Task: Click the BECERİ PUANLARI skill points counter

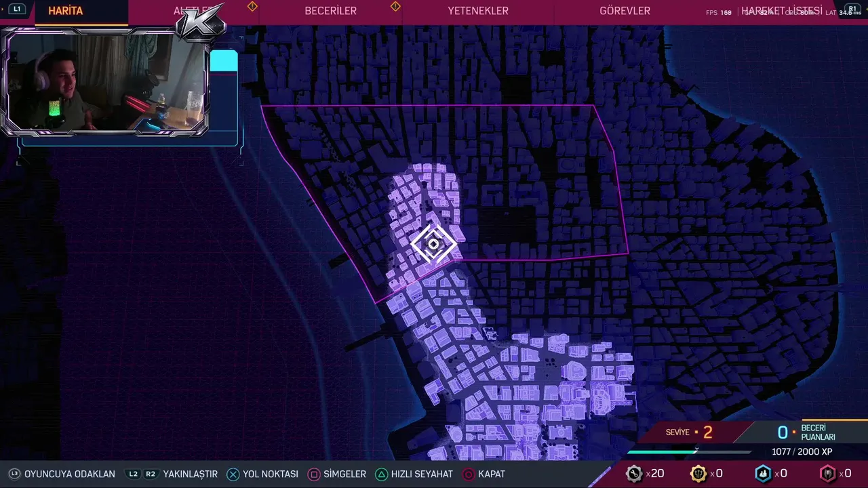Action: pyautogui.click(x=806, y=432)
